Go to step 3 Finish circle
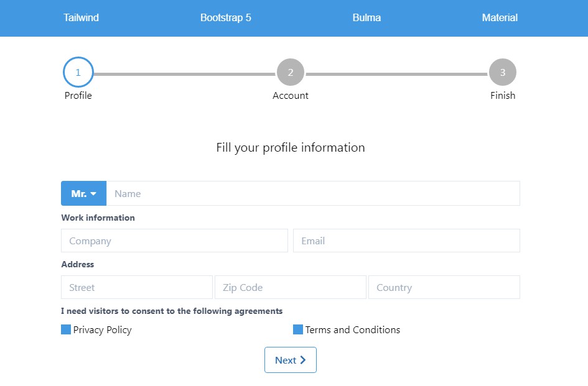 coord(502,73)
